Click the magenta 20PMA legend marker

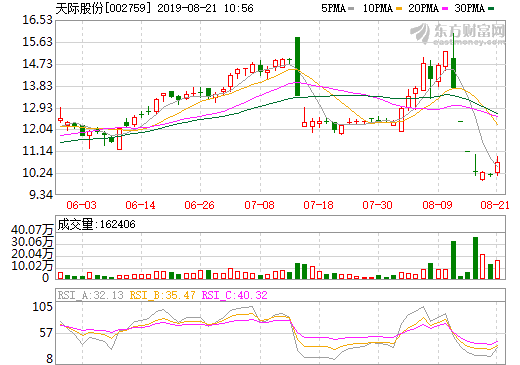[x=445, y=9]
